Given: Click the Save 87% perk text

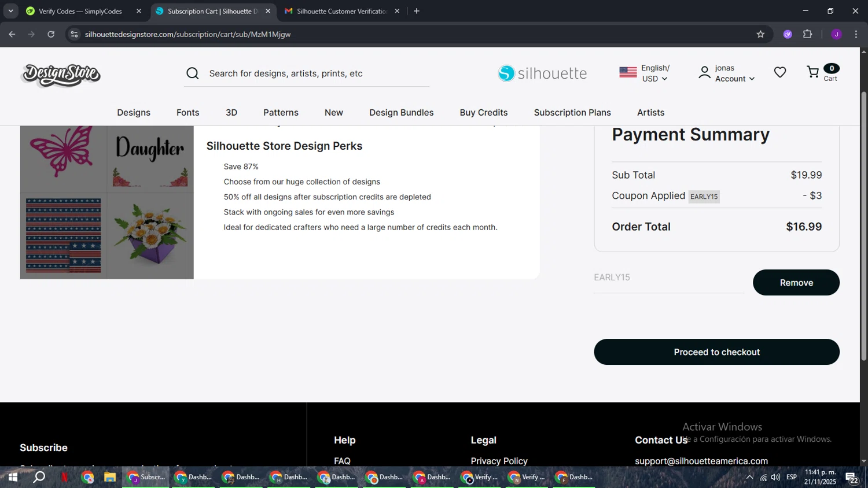Looking at the screenshot, I should (241, 167).
